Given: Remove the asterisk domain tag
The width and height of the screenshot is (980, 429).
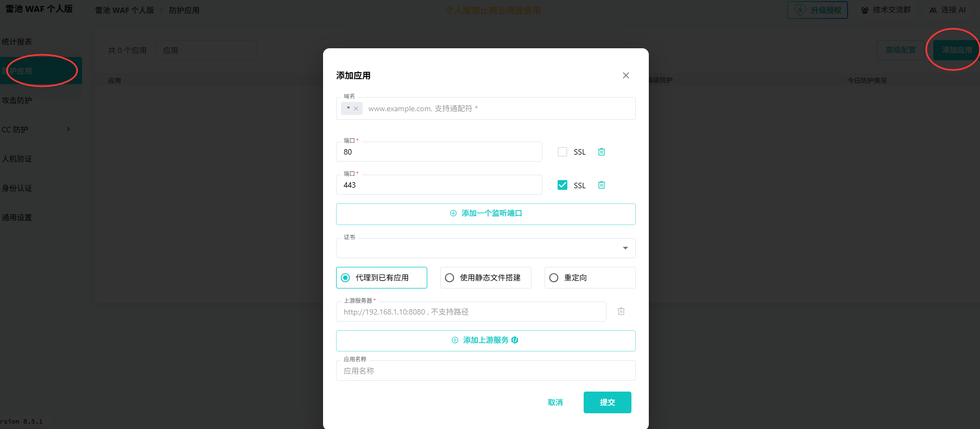Looking at the screenshot, I should click(x=356, y=108).
